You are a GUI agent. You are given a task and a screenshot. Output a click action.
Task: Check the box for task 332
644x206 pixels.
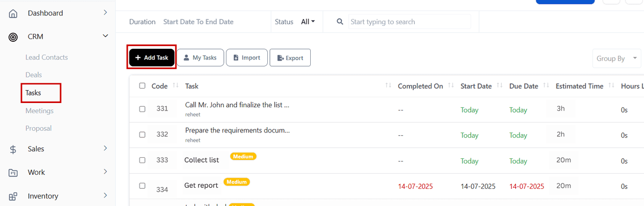pyautogui.click(x=142, y=135)
